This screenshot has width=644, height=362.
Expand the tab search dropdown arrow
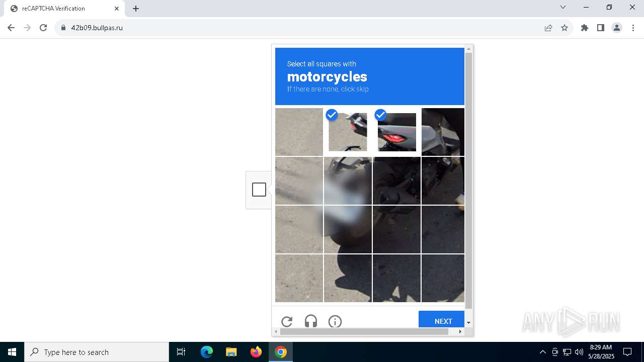(x=563, y=7)
